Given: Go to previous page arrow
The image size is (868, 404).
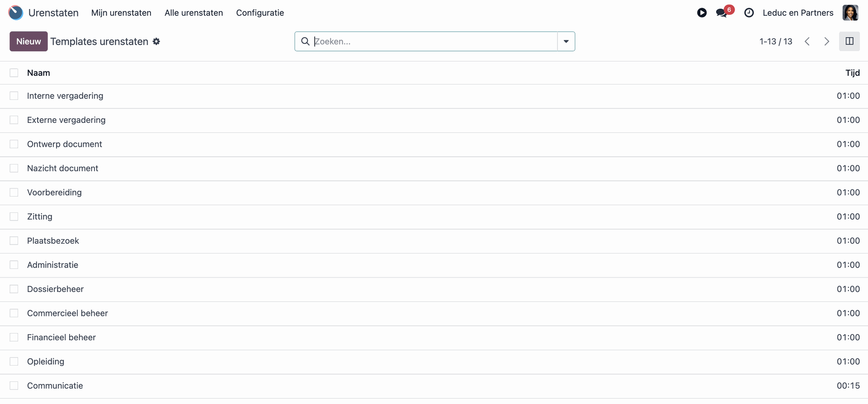Looking at the screenshot, I should (x=807, y=42).
